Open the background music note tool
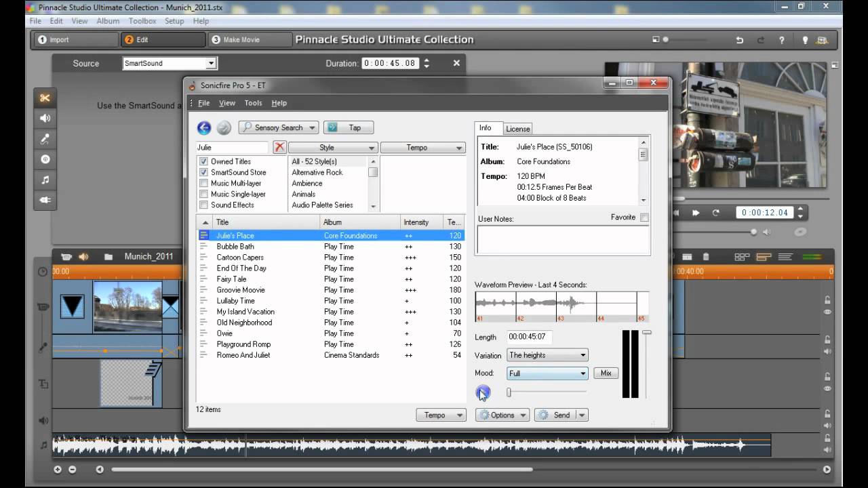 pos(45,180)
